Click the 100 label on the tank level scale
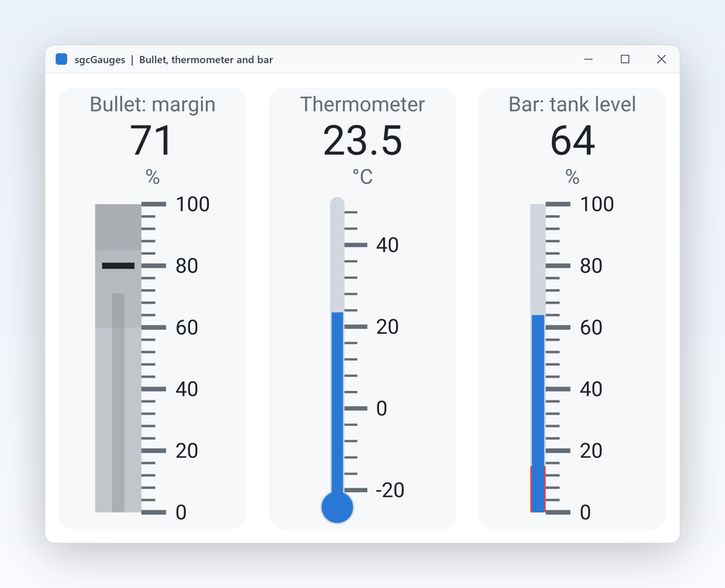Screen dimensions: 725x588 tap(597, 204)
